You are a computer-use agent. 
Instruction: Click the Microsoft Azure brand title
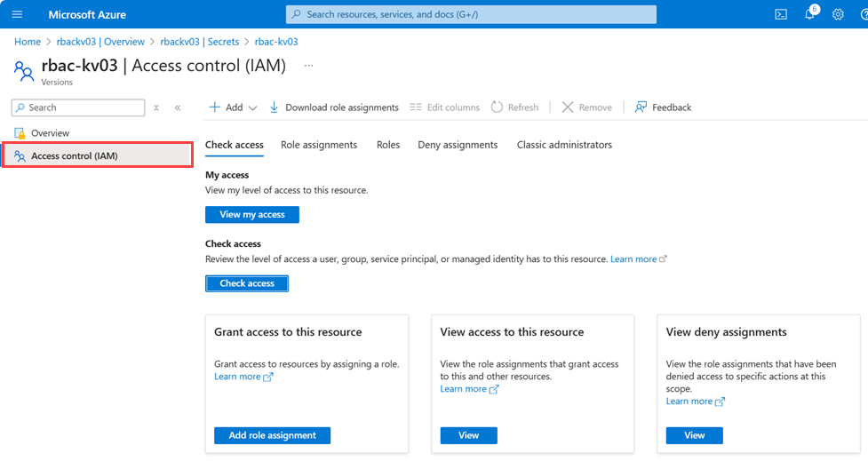click(87, 15)
